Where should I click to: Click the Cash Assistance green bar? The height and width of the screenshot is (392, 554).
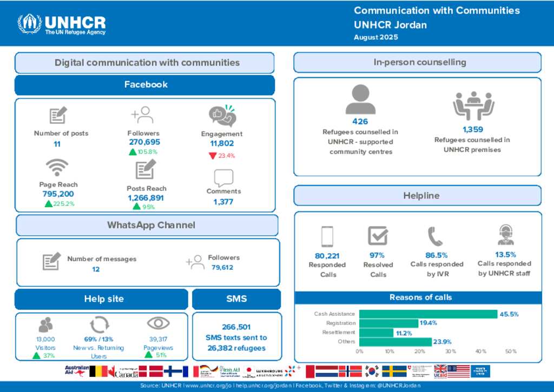click(x=428, y=314)
